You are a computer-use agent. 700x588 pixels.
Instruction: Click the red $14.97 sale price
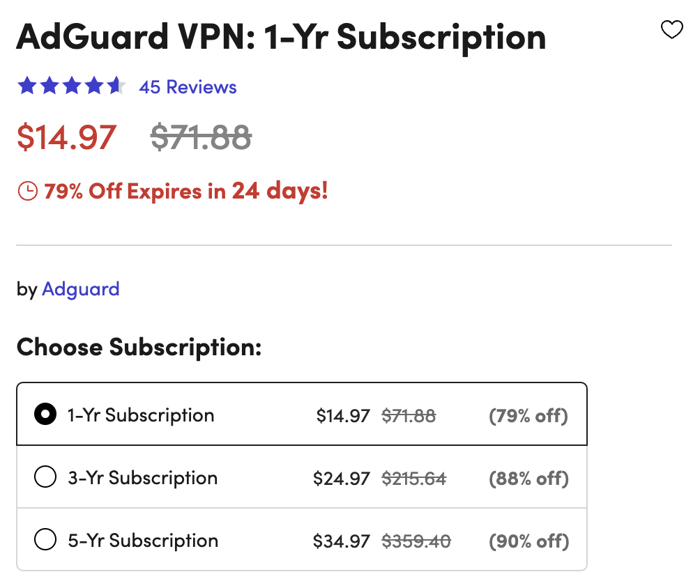click(x=67, y=137)
